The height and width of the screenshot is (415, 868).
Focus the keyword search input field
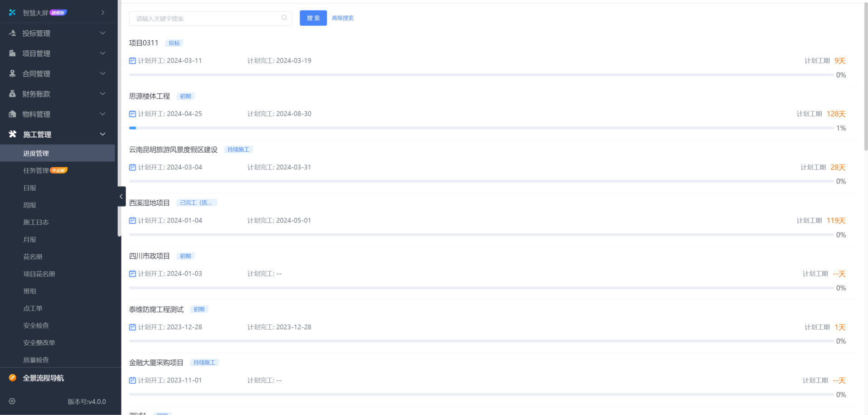point(206,19)
